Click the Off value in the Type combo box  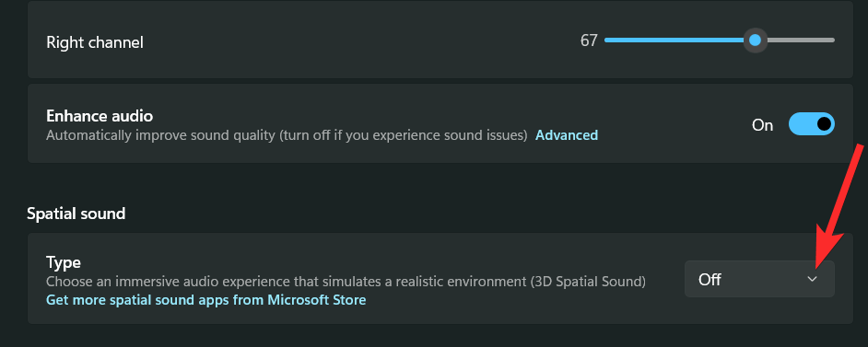[x=710, y=280]
